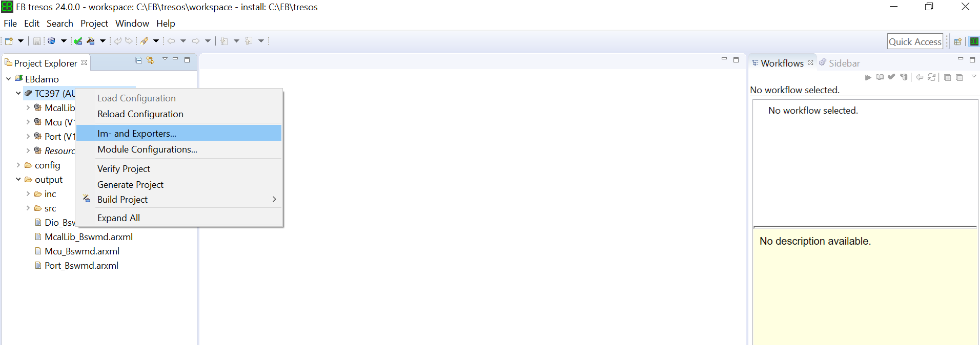Expand the config folder in tree
The width and height of the screenshot is (980, 345).
[18, 165]
